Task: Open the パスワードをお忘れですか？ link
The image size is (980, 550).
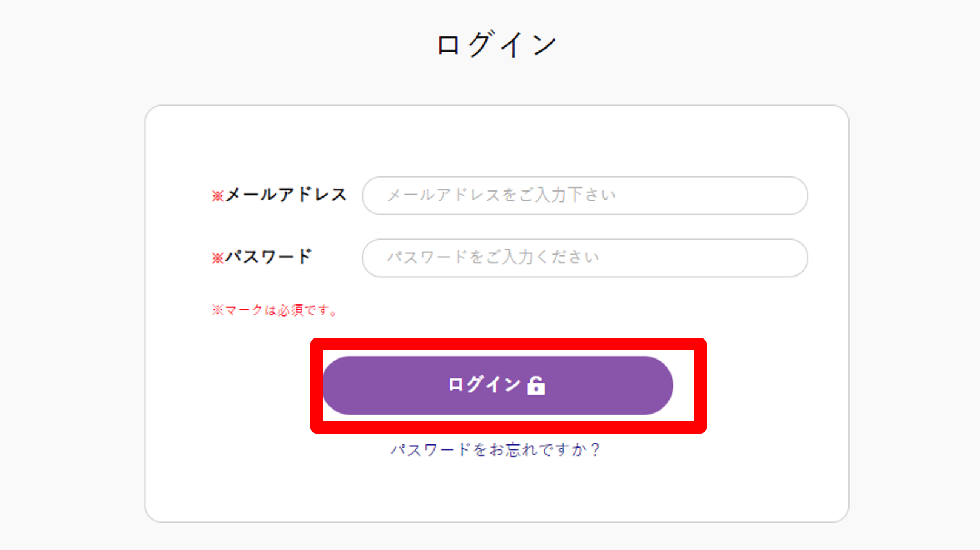Action: click(x=495, y=449)
